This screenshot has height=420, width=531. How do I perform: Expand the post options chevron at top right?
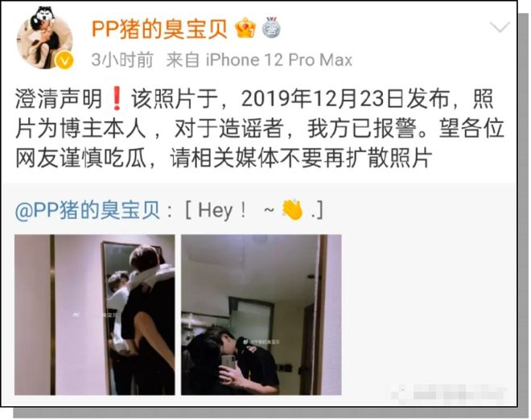500,27
